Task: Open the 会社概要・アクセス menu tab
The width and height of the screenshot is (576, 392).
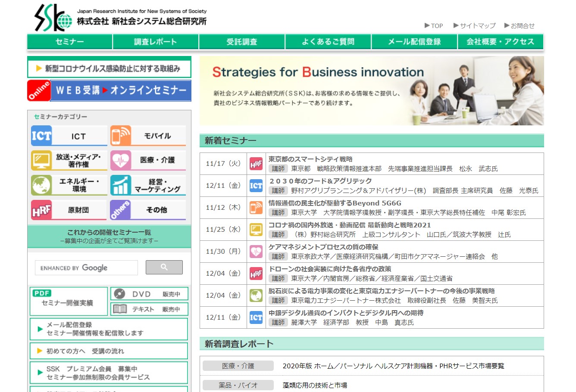Action: pyautogui.click(x=501, y=42)
